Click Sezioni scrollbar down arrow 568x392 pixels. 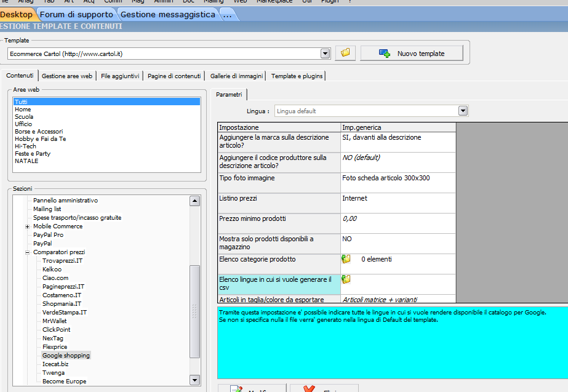coord(195,380)
